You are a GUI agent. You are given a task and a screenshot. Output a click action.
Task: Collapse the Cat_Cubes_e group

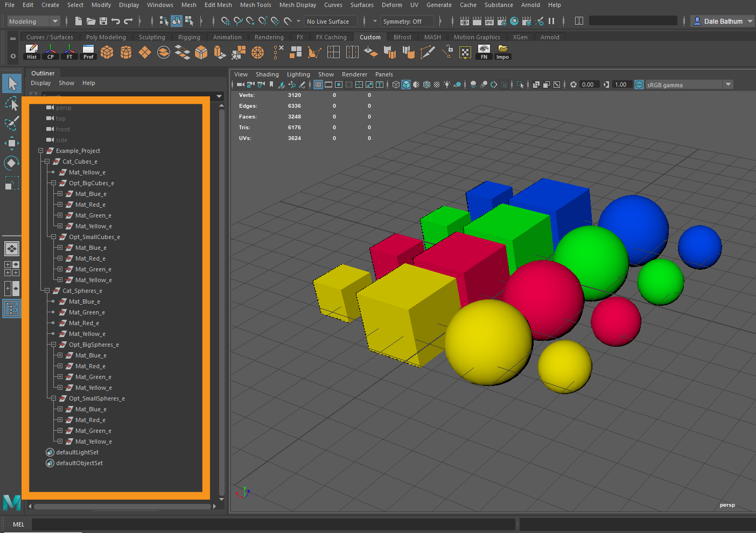pyautogui.click(x=47, y=162)
